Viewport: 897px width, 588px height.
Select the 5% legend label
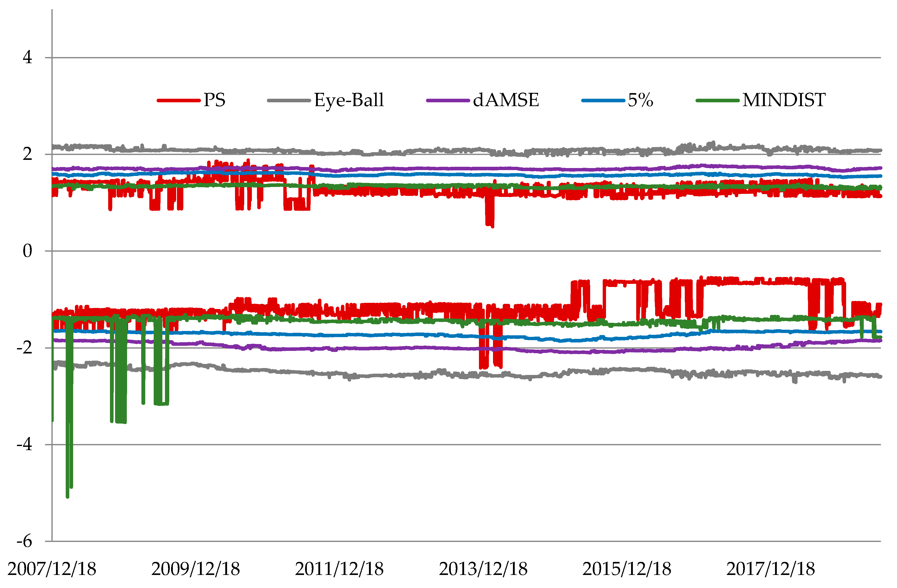[x=640, y=100]
